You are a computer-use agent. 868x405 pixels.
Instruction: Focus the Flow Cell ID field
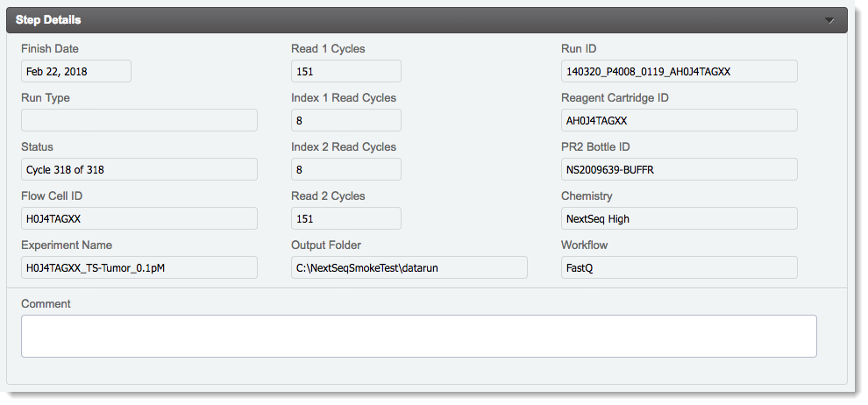139,218
